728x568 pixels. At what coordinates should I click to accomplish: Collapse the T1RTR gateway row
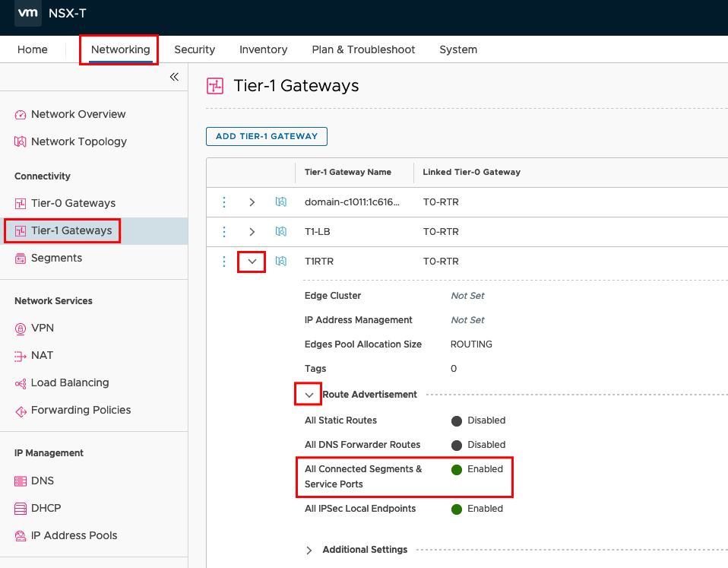(x=252, y=262)
